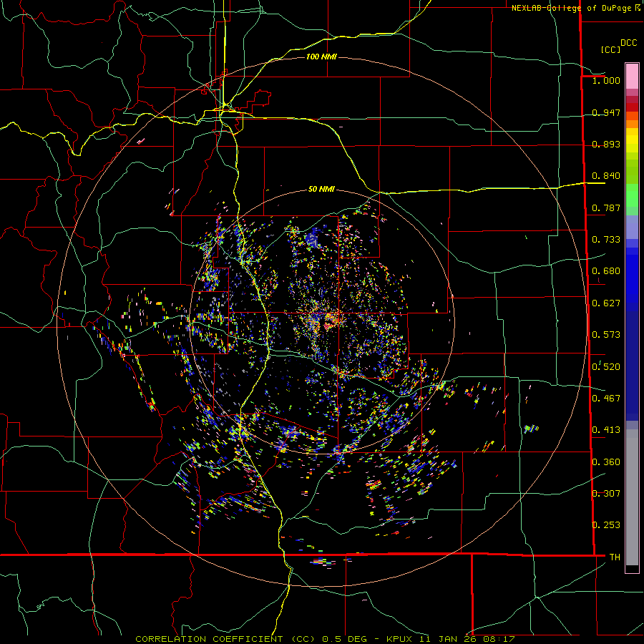
Task: Click the Correlation Coefficient KPUX caption
Action: point(325,639)
